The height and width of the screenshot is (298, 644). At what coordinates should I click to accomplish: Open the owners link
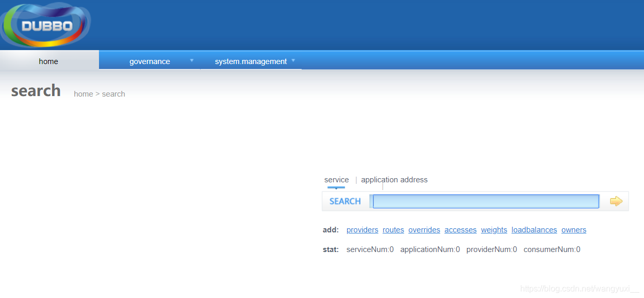coord(574,230)
